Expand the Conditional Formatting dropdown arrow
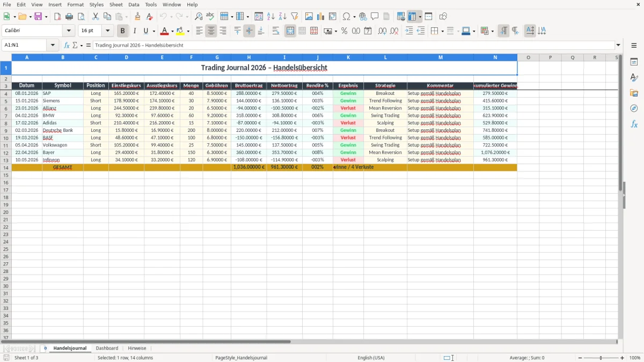The image size is (644, 362). [x=492, y=31]
